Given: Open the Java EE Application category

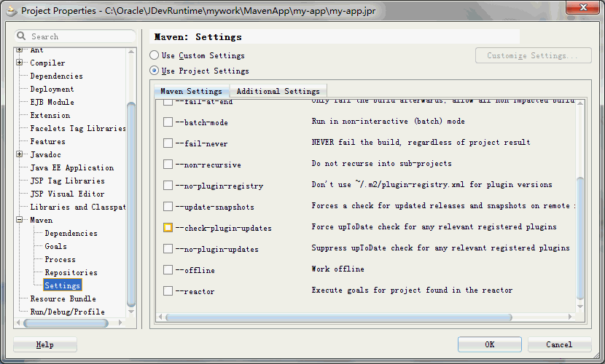Looking at the screenshot, I should pyautogui.click(x=71, y=167).
